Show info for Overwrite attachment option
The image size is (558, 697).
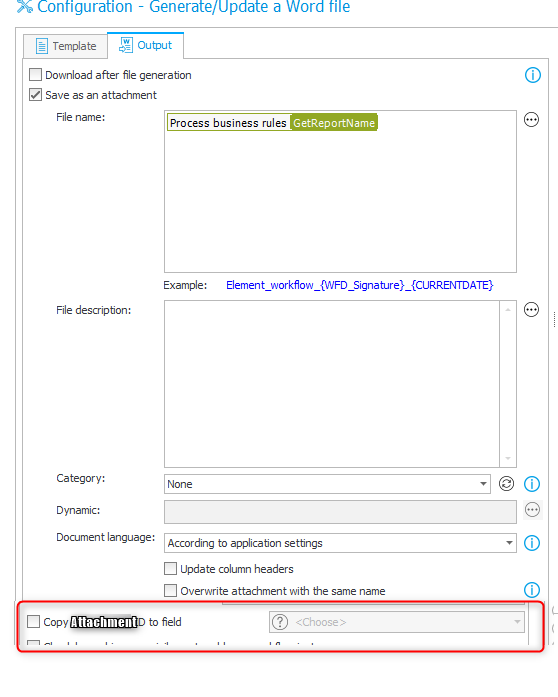(532, 590)
